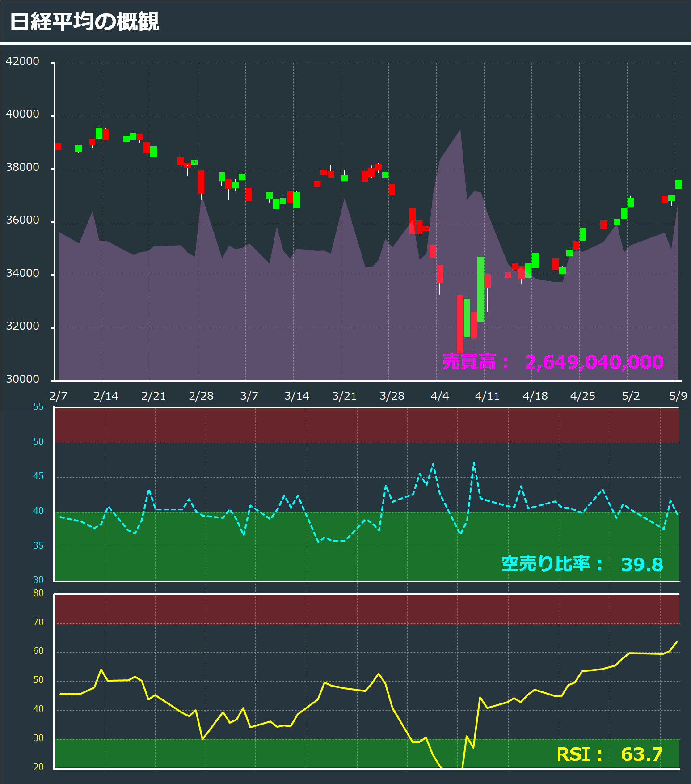
Task: Click the 4/11 date label
Action: (x=487, y=396)
